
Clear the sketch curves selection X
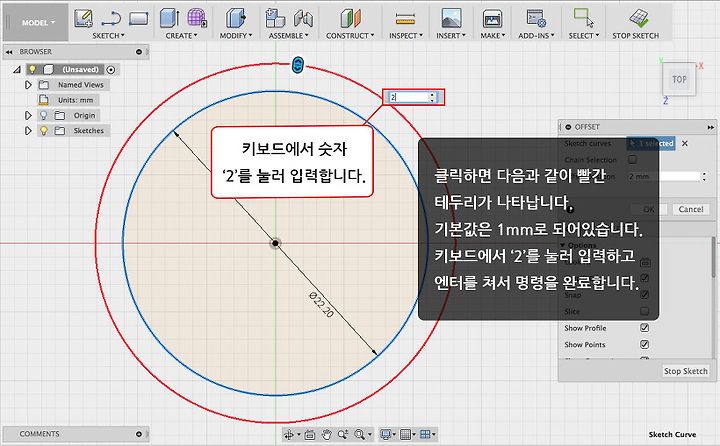pos(685,143)
